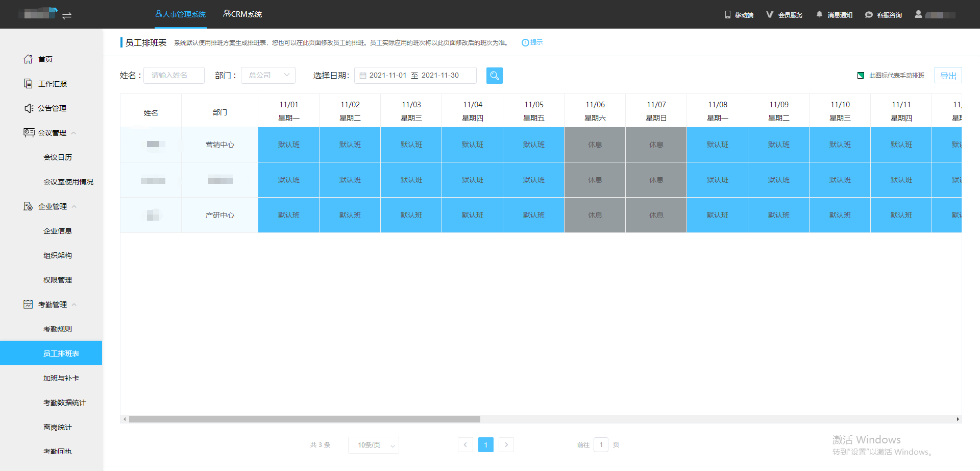This screenshot has width=980, height=471.
Task: Open the 部门 dropdown showing 总公司
Action: (268, 75)
